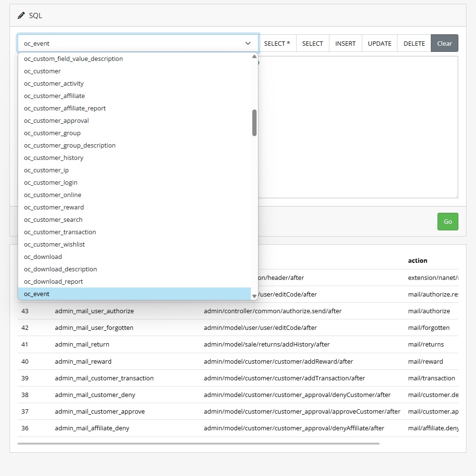
Task: Select oc_customer from the table list
Action: [x=42, y=71]
